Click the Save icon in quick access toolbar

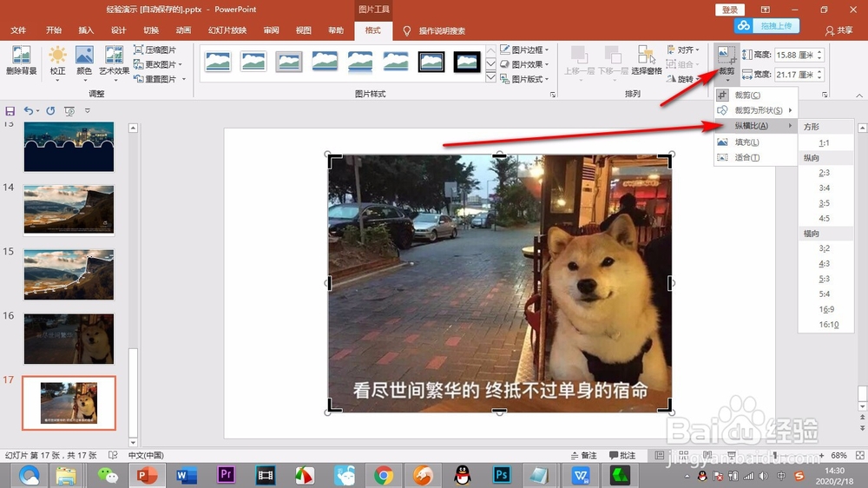coord(10,111)
